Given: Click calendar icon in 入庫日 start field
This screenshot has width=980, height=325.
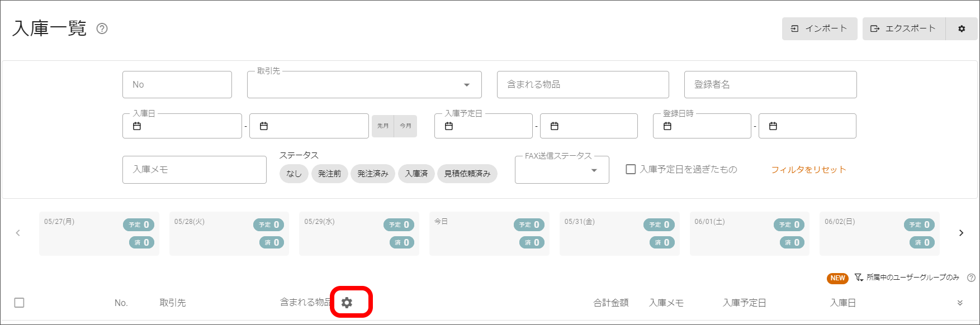Looking at the screenshot, I should pyautogui.click(x=137, y=126).
